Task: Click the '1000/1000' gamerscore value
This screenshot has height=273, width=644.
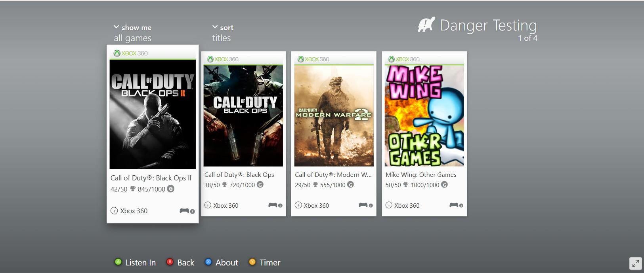Action: click(x=425, y=185)
